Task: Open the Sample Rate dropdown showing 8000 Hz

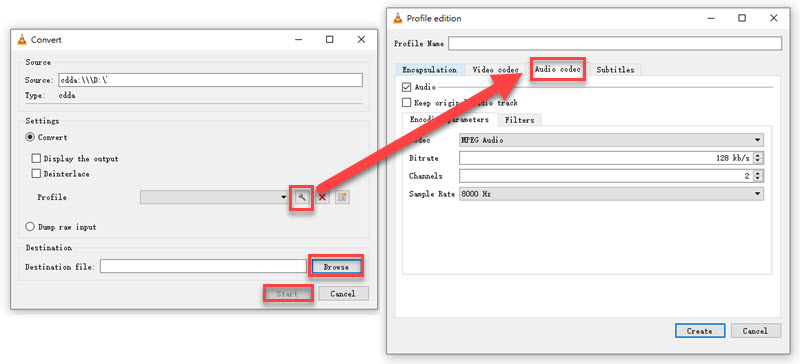Action: (611, 194)
